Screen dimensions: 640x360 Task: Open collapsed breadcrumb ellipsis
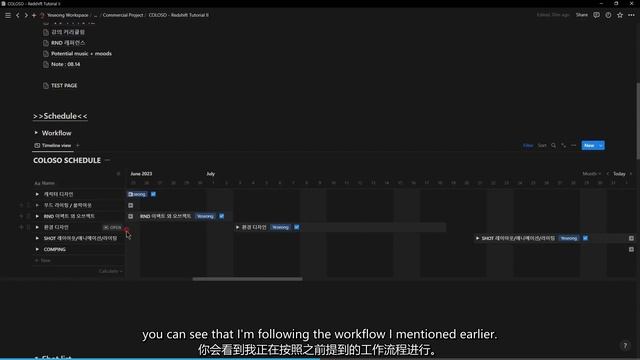(96, 15)
